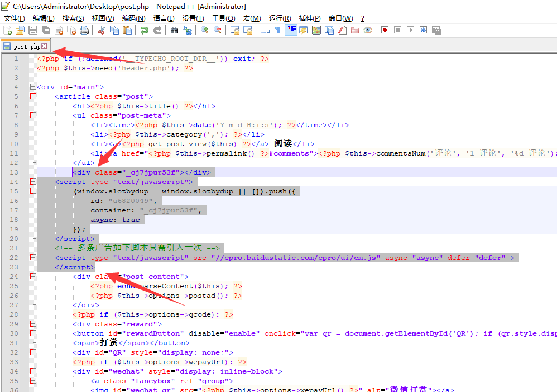The height and width of the screenshot is (392, 557).
Task: Collapse the reward div fold on line 29
Action: point(33,324)
